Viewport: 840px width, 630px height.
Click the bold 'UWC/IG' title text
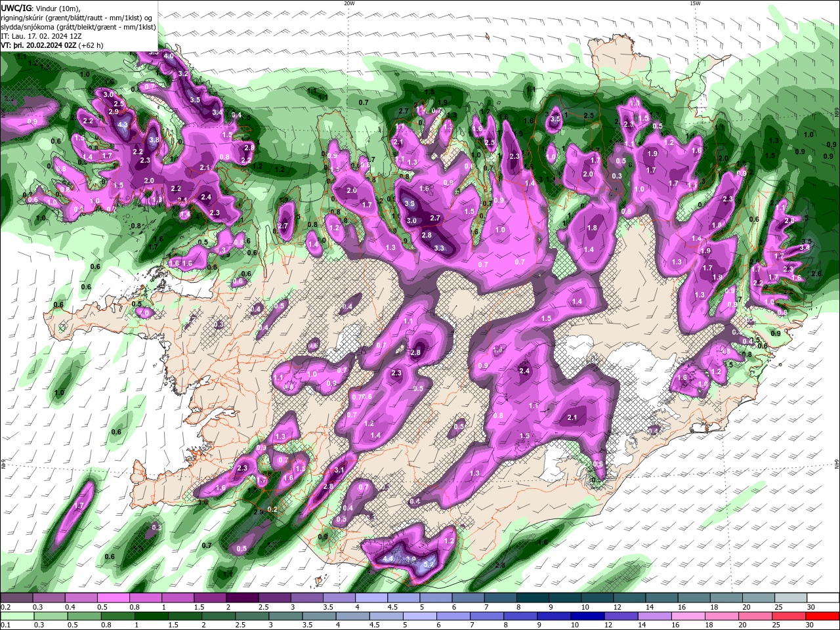click(15, 8)
